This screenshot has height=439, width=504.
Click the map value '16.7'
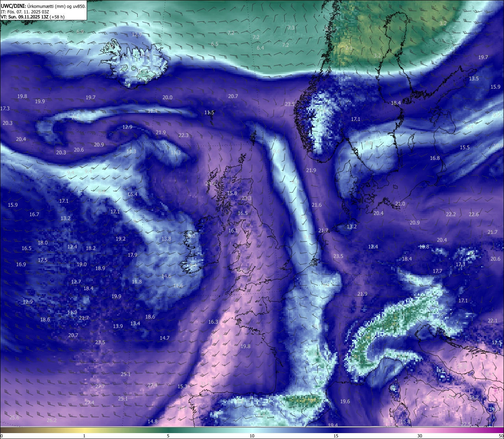[34, 214]
